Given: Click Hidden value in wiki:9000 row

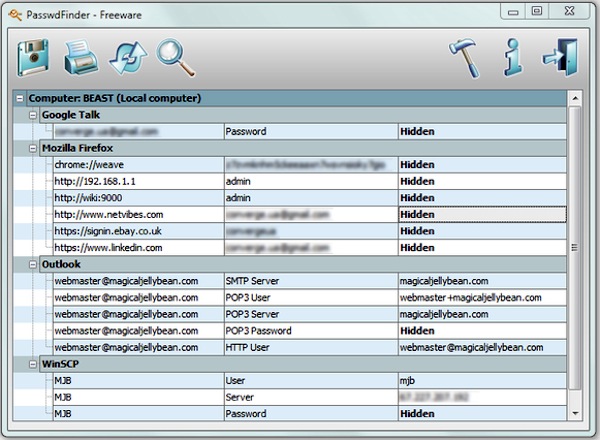Looking at the screenshot, I should 482,198.
